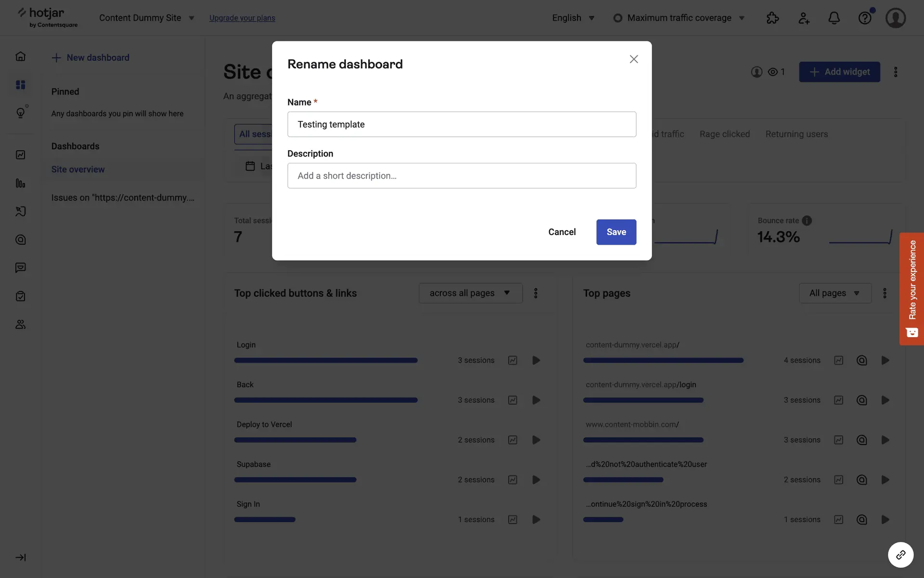Expand the sidebar with the arrow icon
This screenshot has height=578, width=924.
pos(20,557)
